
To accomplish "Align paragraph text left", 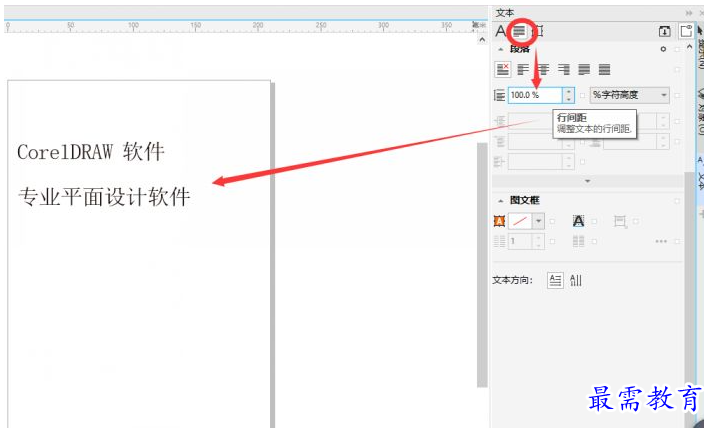I will [523, 69].
